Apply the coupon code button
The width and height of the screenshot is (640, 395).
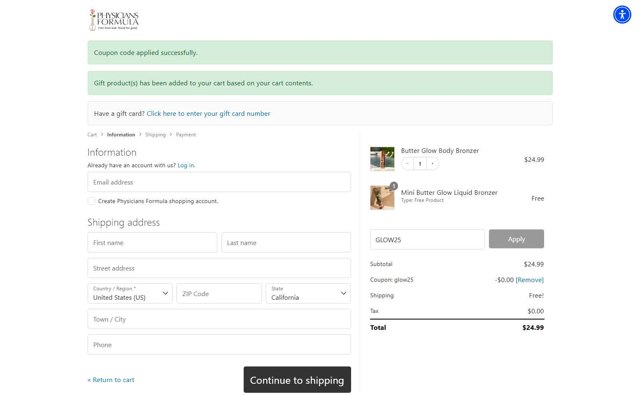pyautogui.click(x=516, y=239)
